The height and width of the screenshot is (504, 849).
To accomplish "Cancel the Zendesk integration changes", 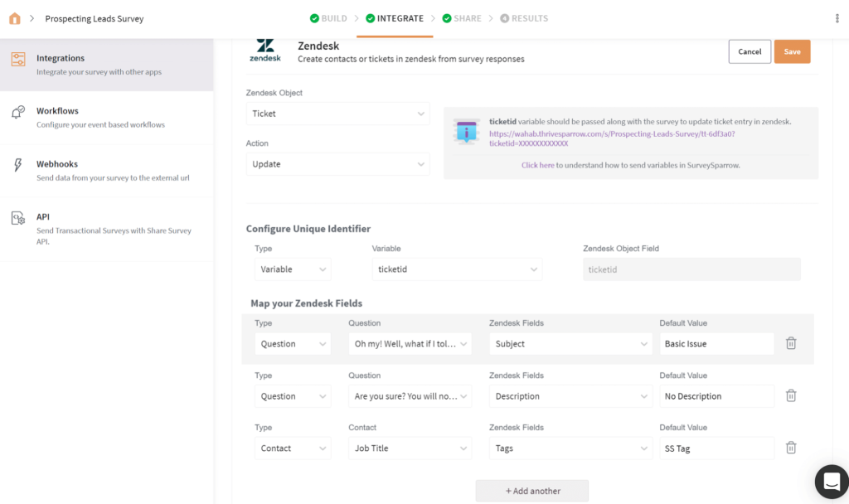I will pos(750,51).
